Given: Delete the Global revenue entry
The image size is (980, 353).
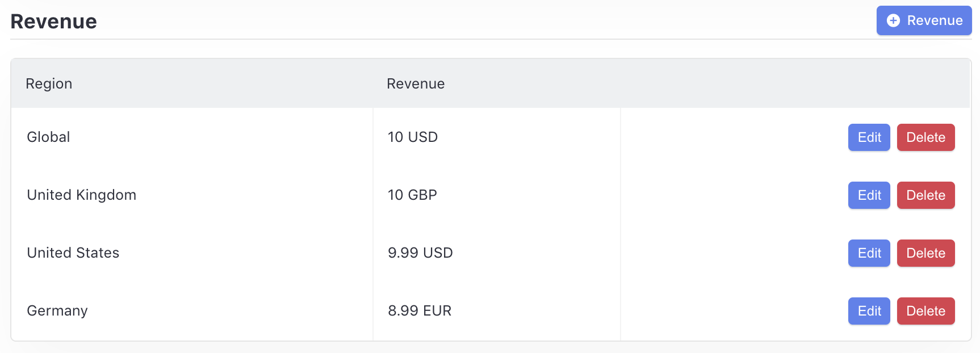Looking at the screenshot, I should click(x=925, y=137).
